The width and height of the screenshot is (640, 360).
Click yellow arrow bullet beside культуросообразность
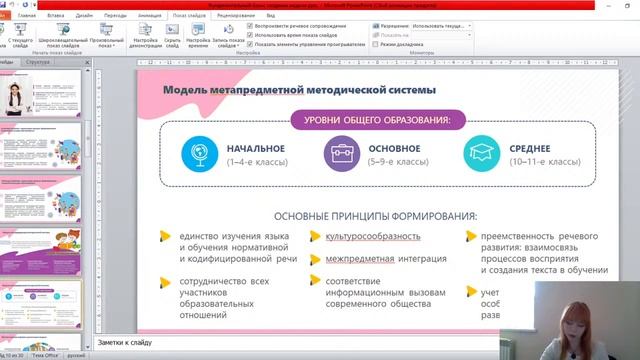click(x=315, y=236)
